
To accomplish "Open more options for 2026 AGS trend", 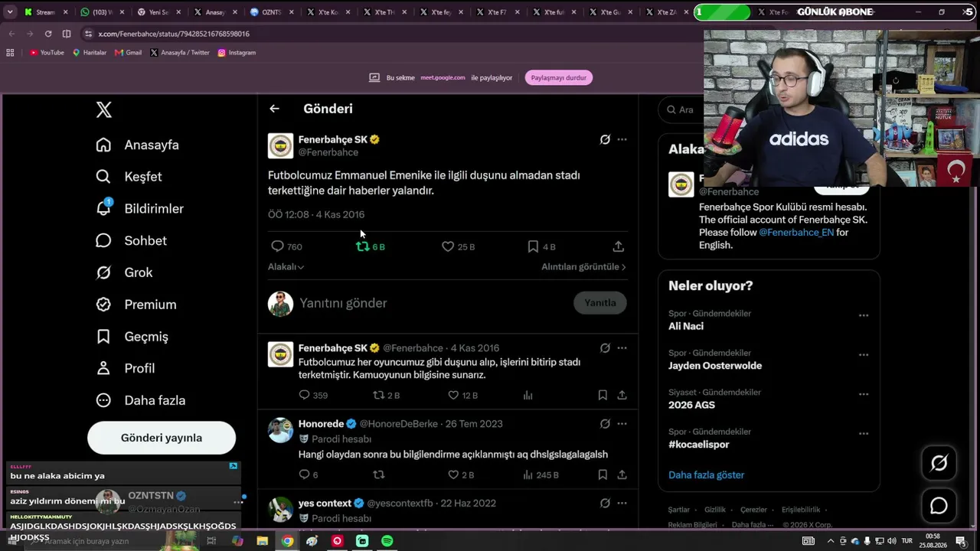I will (x=864, y=394).
